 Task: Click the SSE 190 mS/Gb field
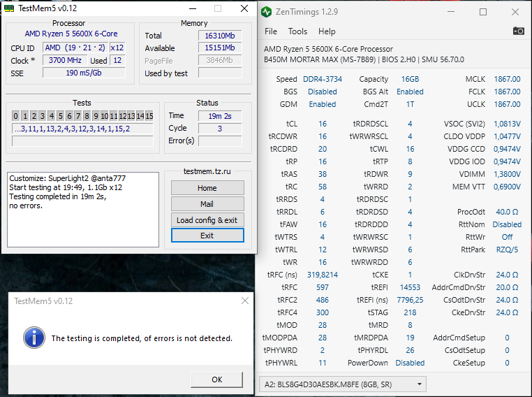tap(84, 73)
